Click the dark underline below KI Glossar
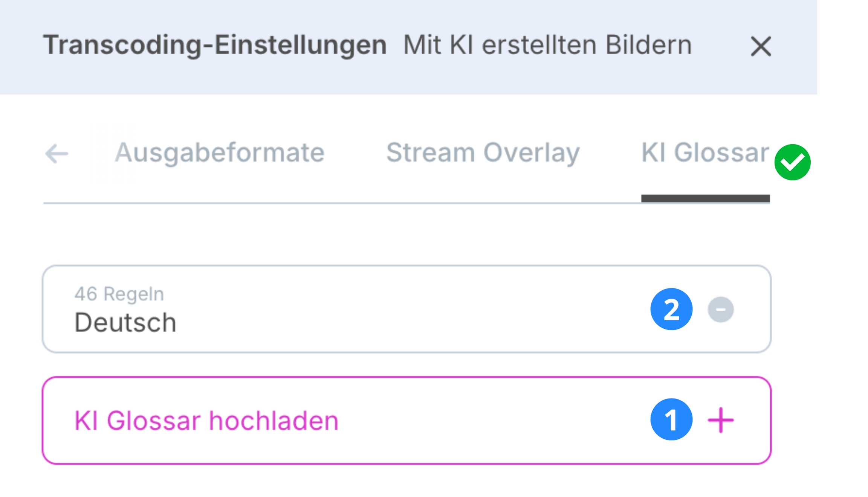This screenshot has height=497, width=868. point(705,198)
